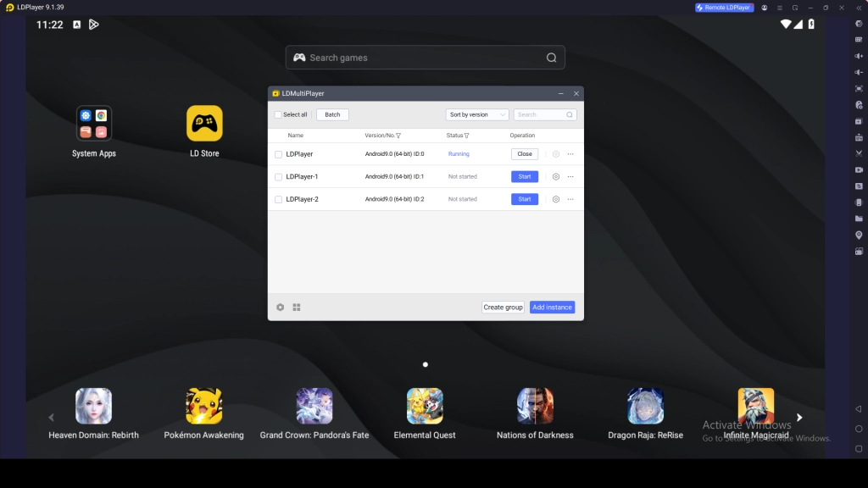Click LDPlayer-1 settings gear icon

(556, 177)
